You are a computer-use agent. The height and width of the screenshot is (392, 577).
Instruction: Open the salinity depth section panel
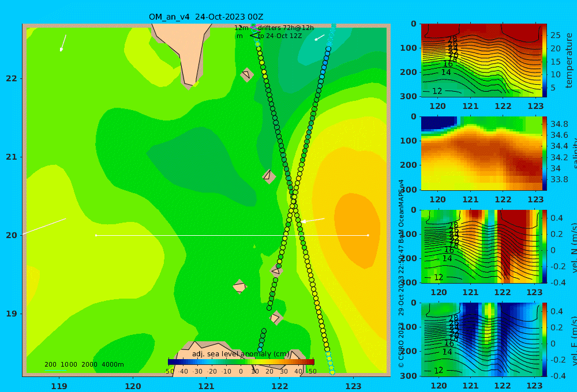click(481, 153)
